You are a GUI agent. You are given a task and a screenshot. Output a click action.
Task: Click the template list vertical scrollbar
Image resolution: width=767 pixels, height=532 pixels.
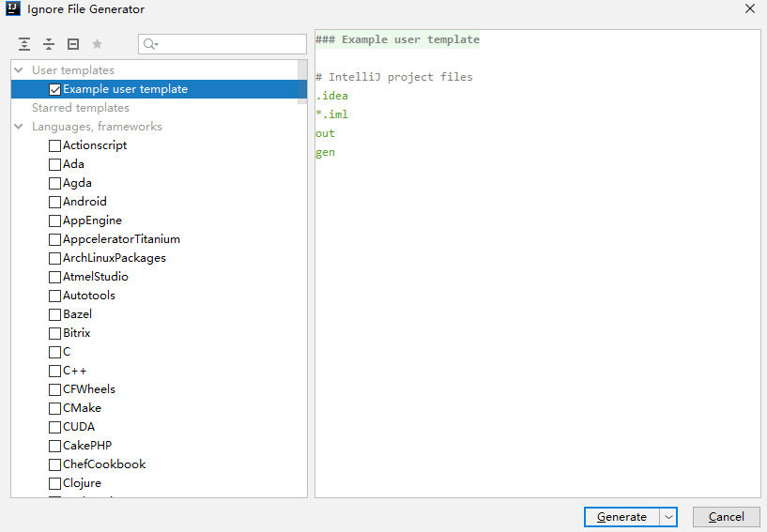tap(302, 82)
